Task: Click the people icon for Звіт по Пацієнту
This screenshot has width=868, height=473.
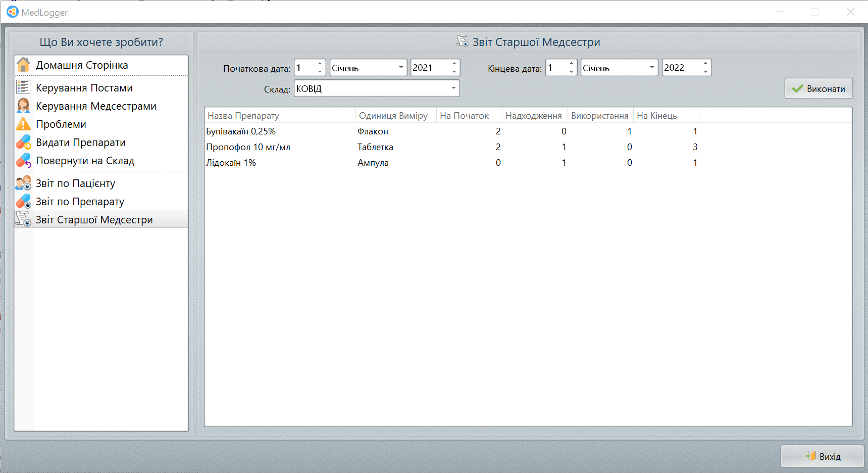Action: [x=23, y=183]
